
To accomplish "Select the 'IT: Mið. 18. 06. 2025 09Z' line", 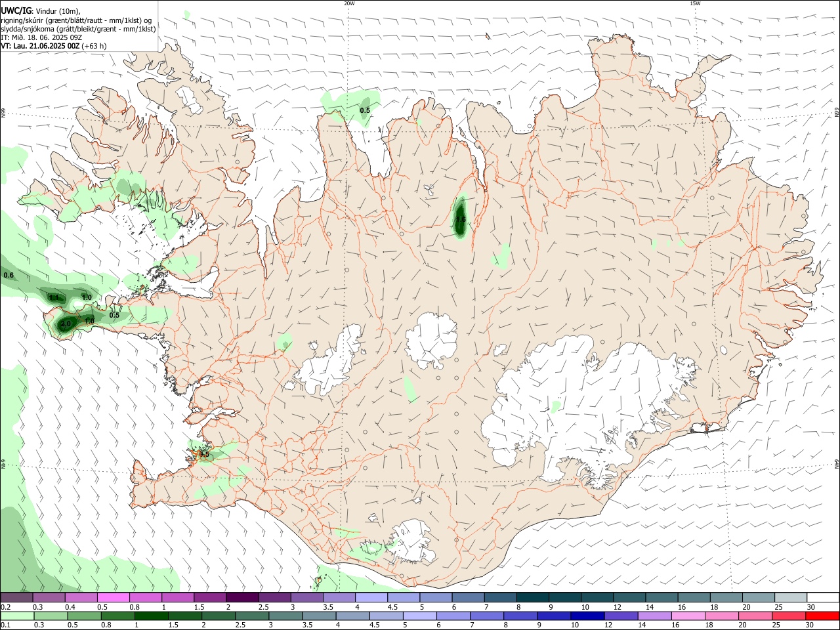I will point(40,37).
